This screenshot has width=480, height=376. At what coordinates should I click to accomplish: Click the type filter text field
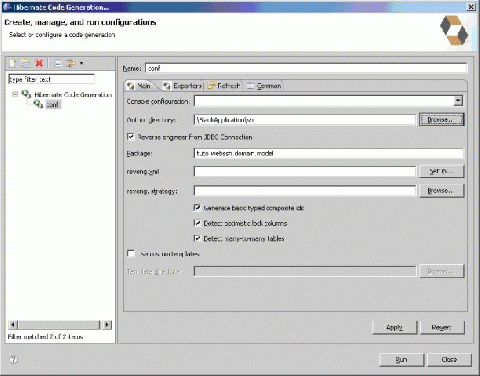[51, 79]
